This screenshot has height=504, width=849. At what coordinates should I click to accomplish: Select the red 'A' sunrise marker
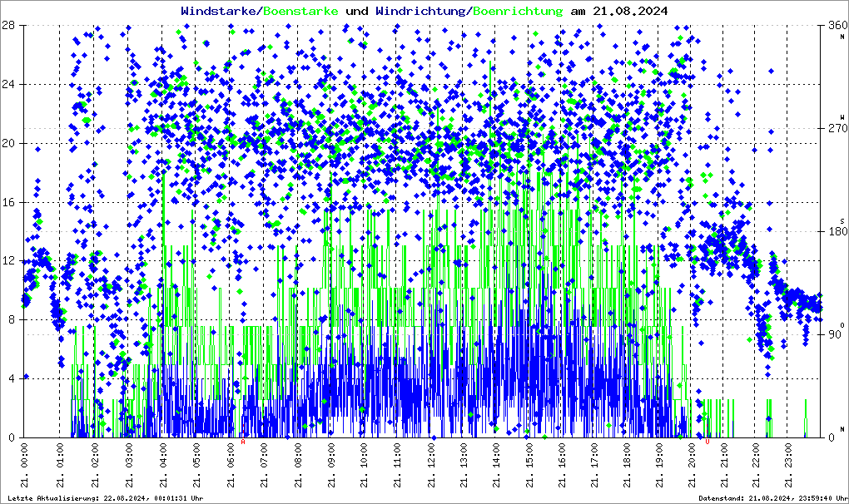click(243, 442)
